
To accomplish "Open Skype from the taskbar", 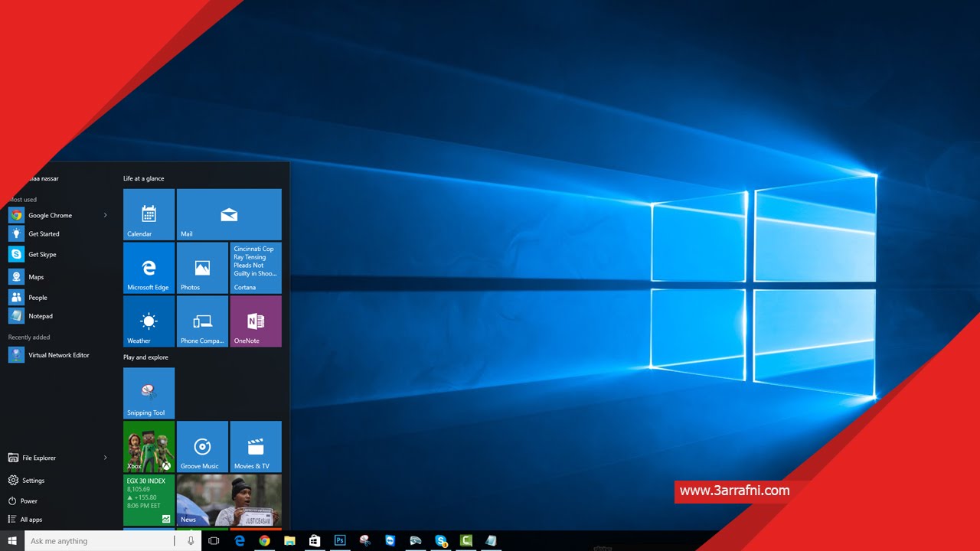I will [x=441, y=541].
